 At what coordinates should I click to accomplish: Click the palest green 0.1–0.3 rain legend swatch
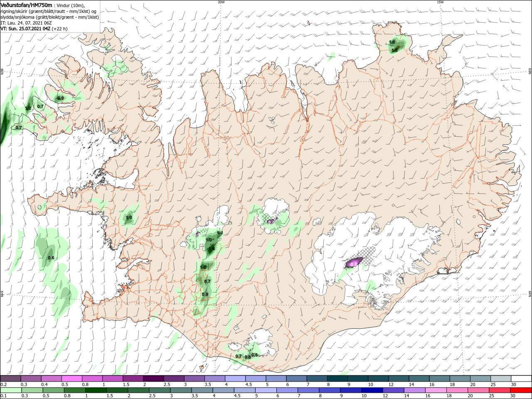(11, 390)
